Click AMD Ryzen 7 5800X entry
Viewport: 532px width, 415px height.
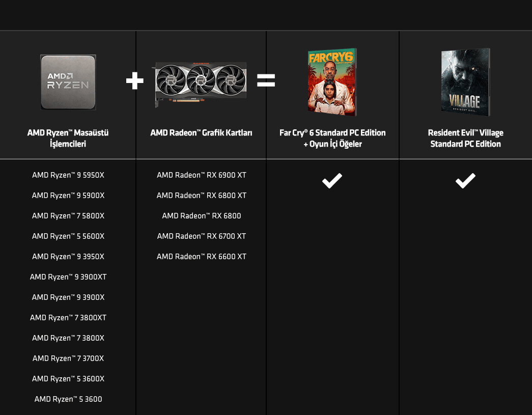coord(68,216)
